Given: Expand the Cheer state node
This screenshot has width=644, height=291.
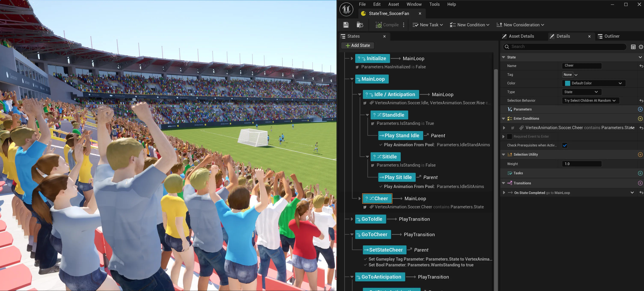Looking at the screenshot, I should pos(359,199).
